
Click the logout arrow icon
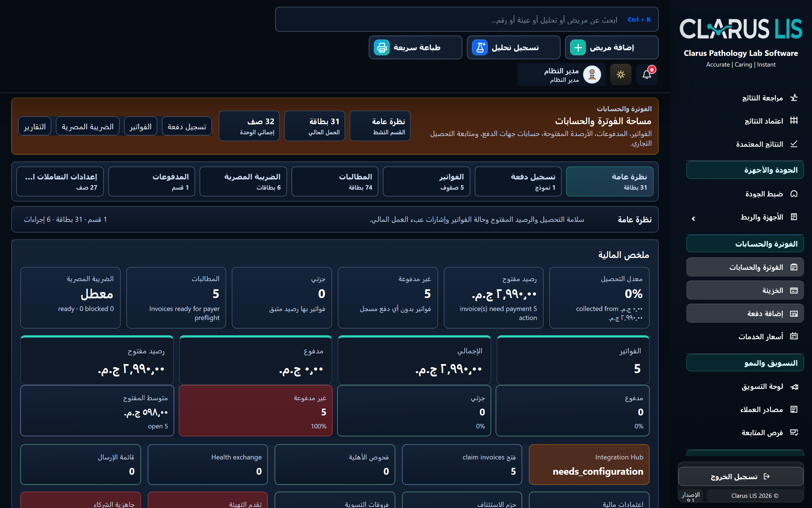click(766, 476)
